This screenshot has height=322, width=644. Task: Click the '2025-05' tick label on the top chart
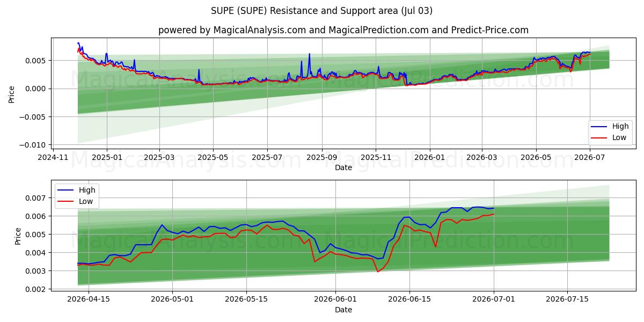pos(213,157)
